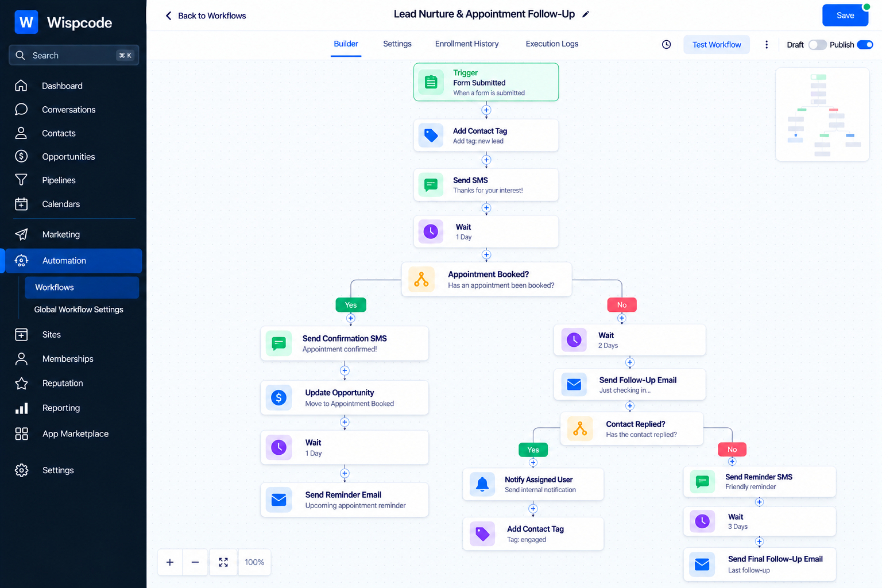Switch to Enrollment History tab
The height and width of the screenshot is (588, 882).
[467, 44]
